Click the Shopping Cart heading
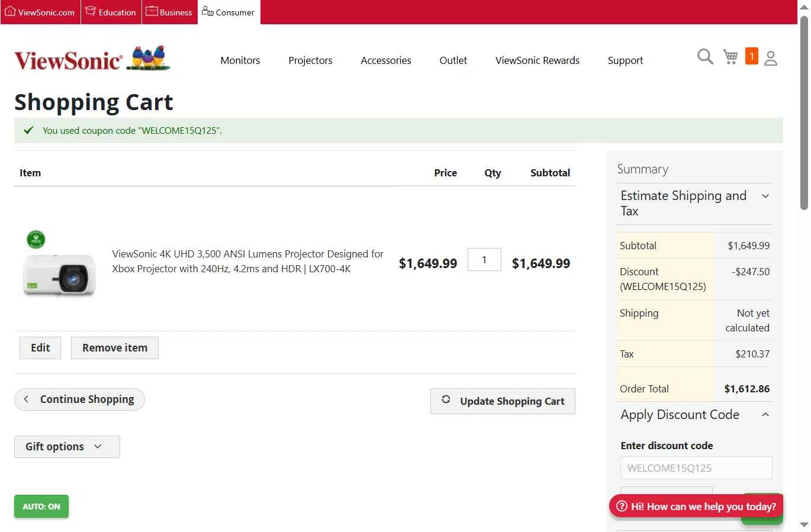 click(94, 102)
